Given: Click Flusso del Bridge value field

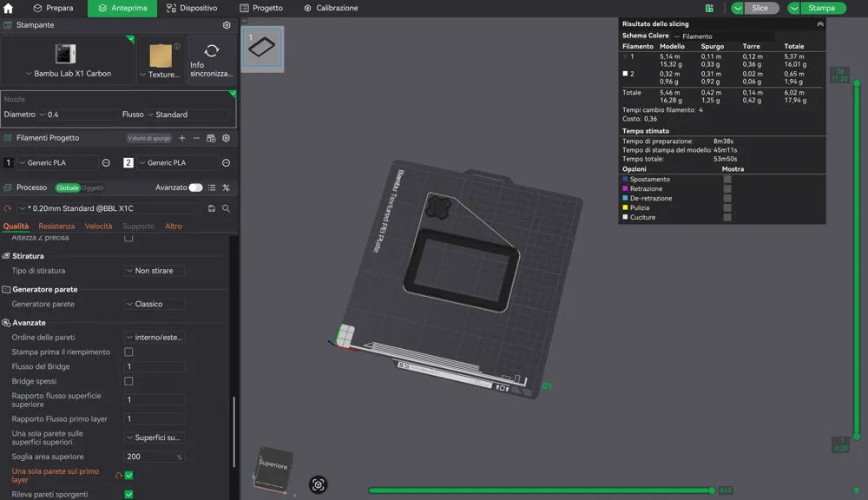Looking at the screenshot, I should point(155,366).
